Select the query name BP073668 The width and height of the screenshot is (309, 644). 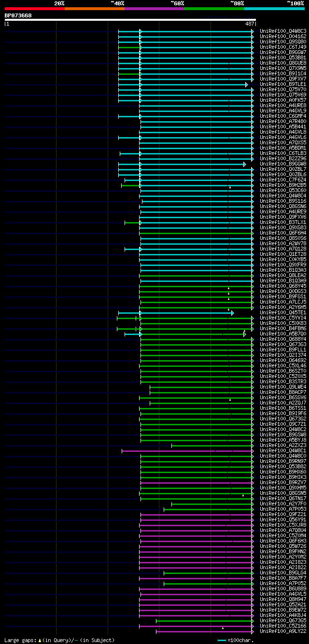18,15
